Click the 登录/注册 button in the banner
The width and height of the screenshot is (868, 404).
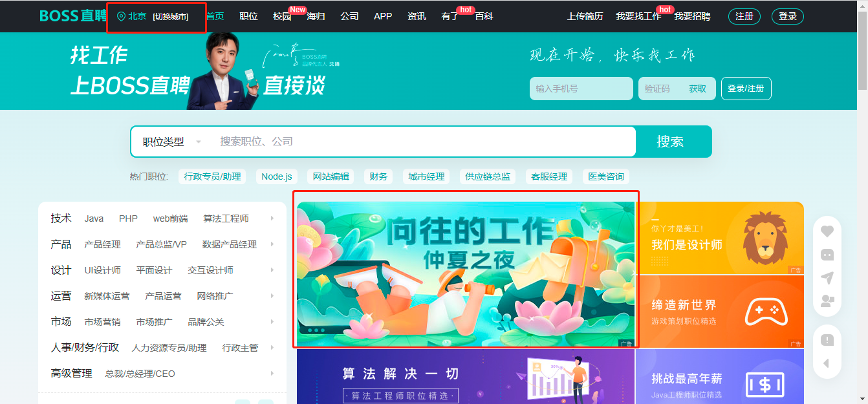[x=746, y=89]
